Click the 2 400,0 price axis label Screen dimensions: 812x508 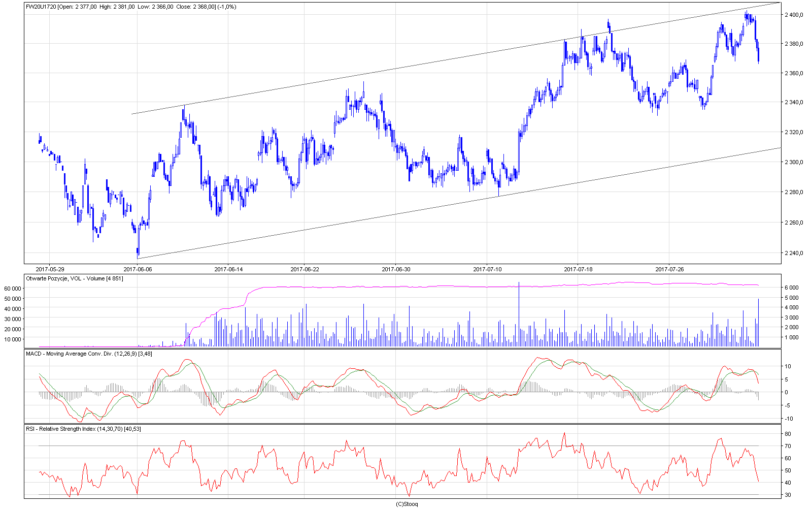pyautogui.click(x=794, y=15)
